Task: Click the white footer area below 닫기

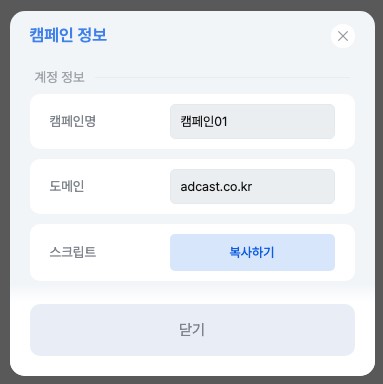Action: point(192,366)
